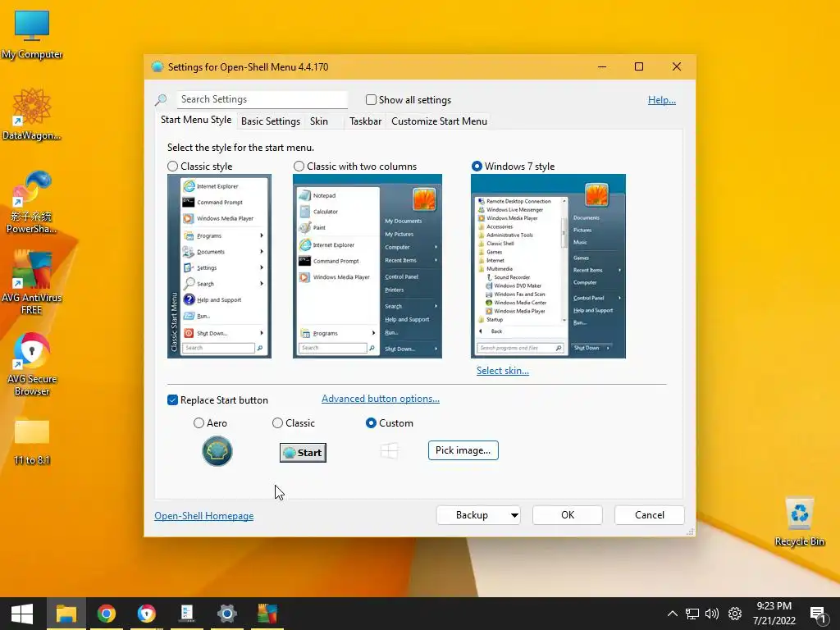The image size is (840, 630).
Task: Click the Classic style preview thumbnail
Action: coord(219,267)
